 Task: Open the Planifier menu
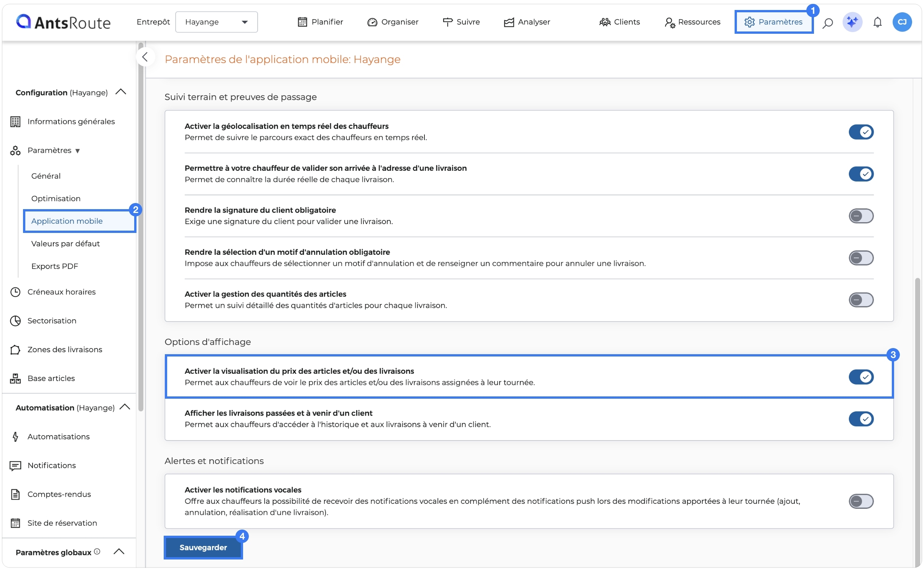coord(321,22)
